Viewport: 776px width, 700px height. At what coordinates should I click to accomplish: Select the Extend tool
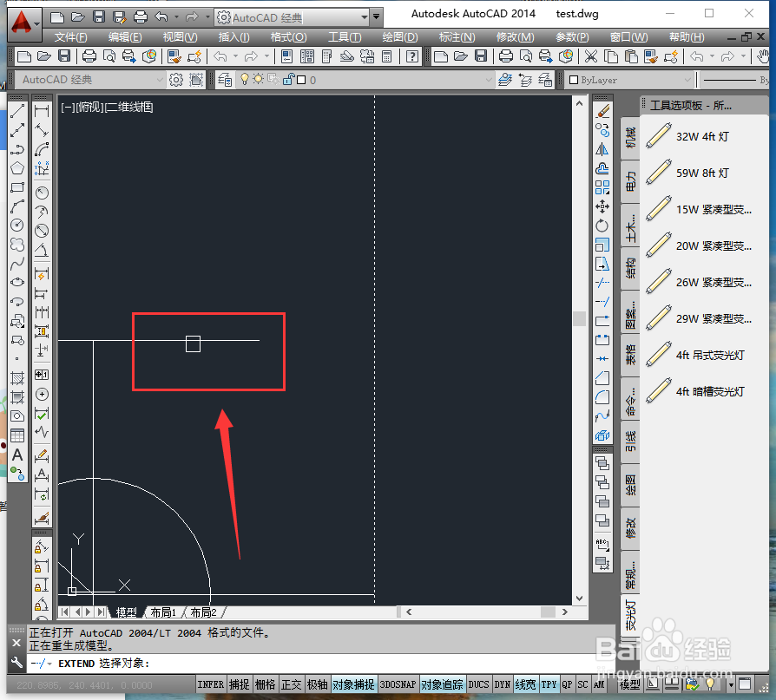602,302
